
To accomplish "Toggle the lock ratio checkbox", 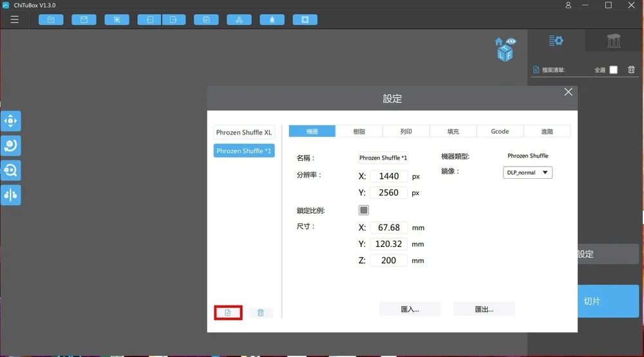I will [x=363, y=210].
